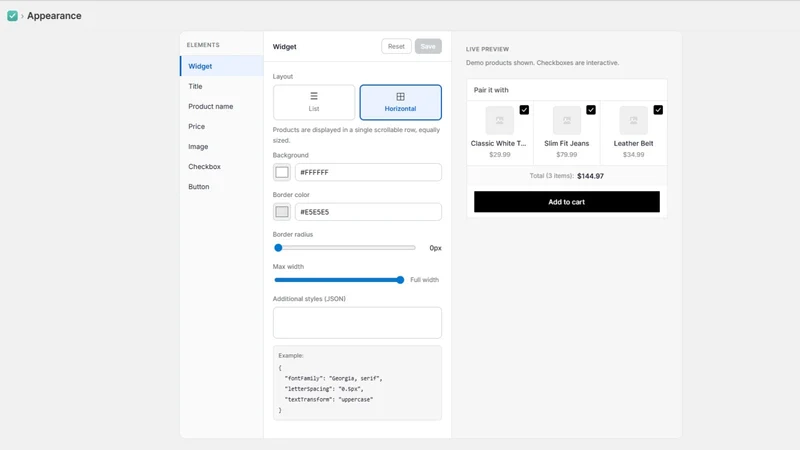Viewport: 800px width, 450px height.
Task: Choose the List layout option
Action: tap(314, 102)
